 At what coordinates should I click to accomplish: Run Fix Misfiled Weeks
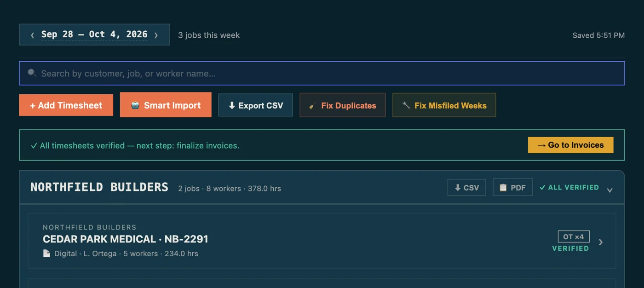[x=444, y=105]
